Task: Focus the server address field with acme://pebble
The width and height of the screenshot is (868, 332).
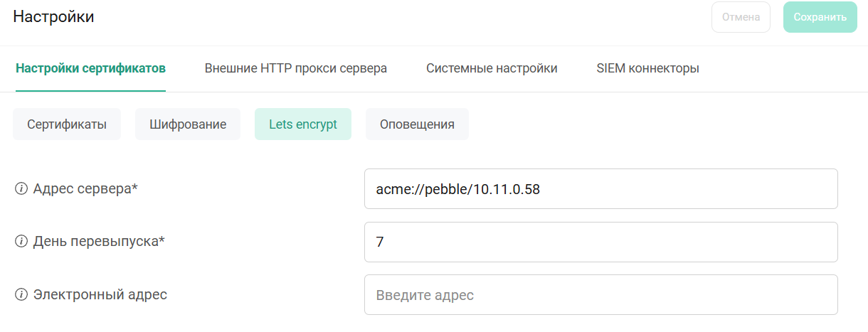Action: tap(600, 189)
